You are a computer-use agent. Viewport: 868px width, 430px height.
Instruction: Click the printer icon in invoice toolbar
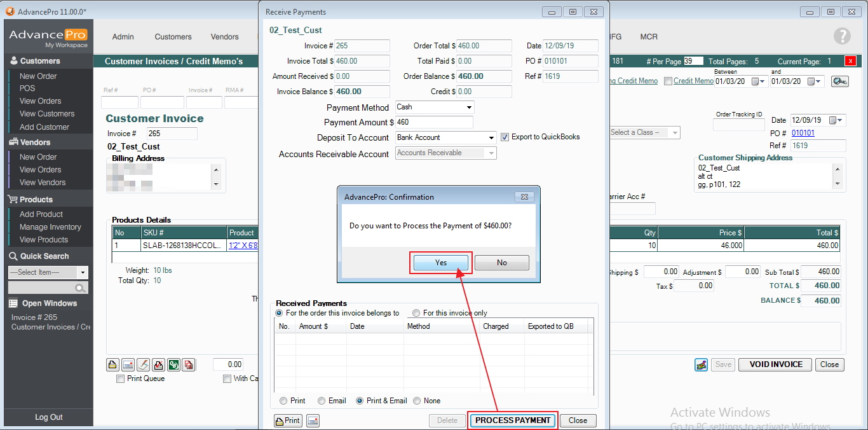[112, 365]
